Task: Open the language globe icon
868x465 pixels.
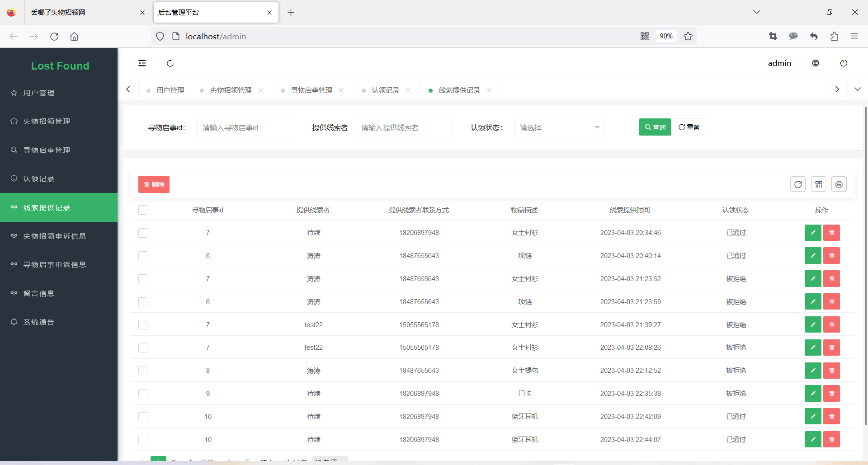Action: point(816,63)
